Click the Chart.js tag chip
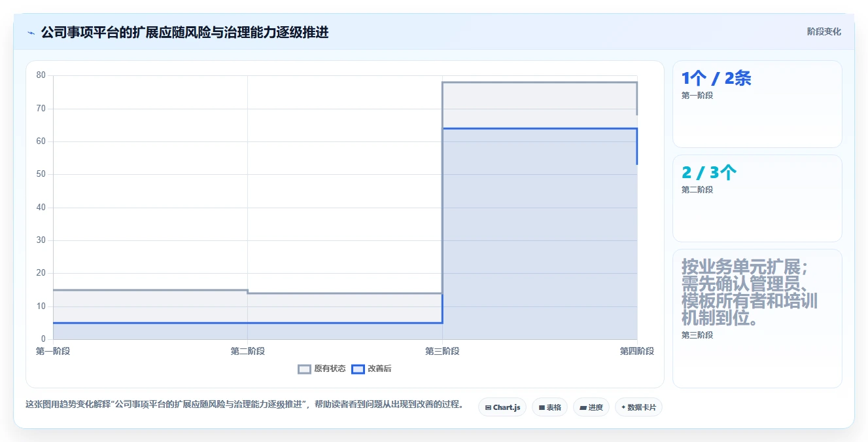 click(x=502, y=407)
